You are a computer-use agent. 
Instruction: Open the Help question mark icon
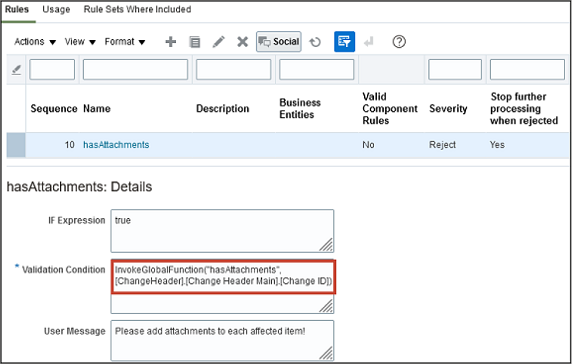pos(399,42)
